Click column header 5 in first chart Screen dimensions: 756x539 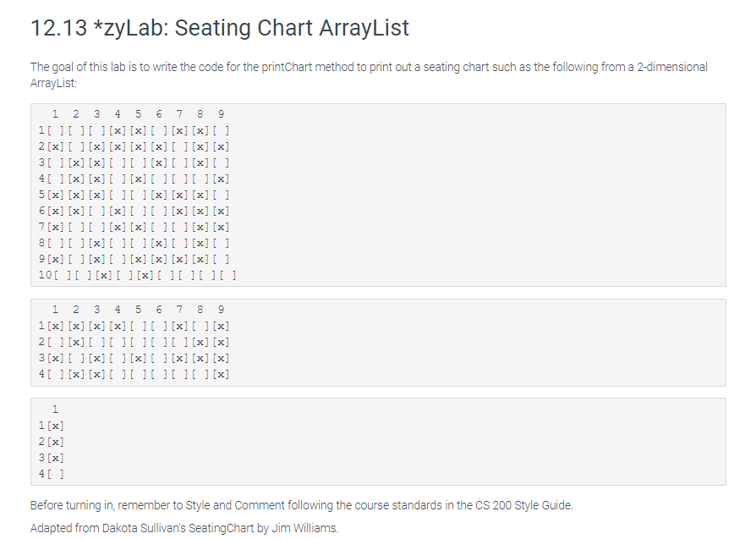(x=138, y=114)
